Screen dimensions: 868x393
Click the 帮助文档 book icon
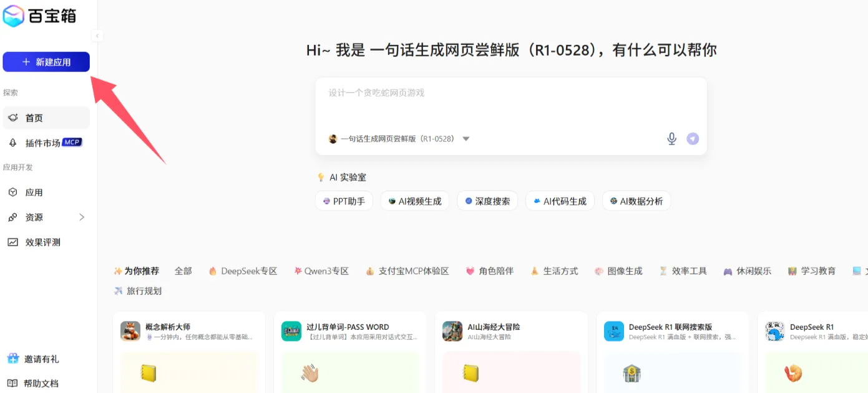[12, 383]
